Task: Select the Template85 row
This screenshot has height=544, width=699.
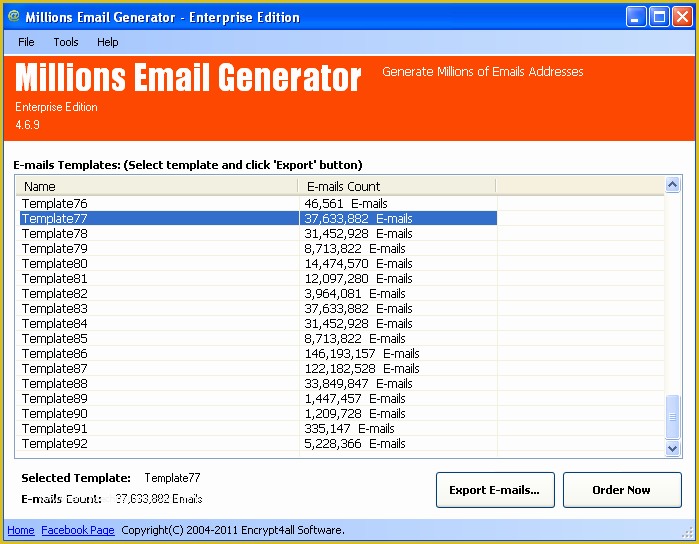Action: click(259, 338)
